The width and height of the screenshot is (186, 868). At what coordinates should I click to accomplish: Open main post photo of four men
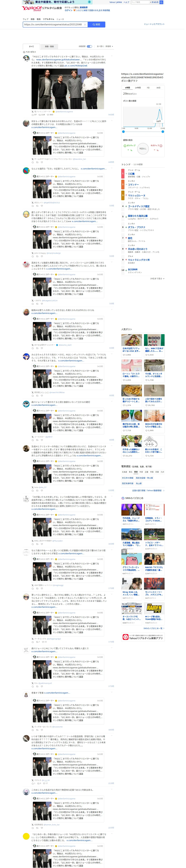[68, 89]
